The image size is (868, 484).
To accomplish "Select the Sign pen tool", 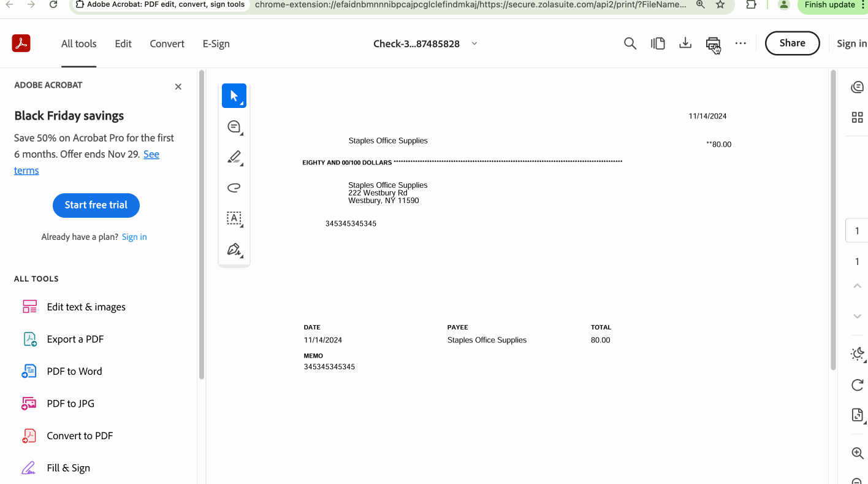I will point(234,249).
